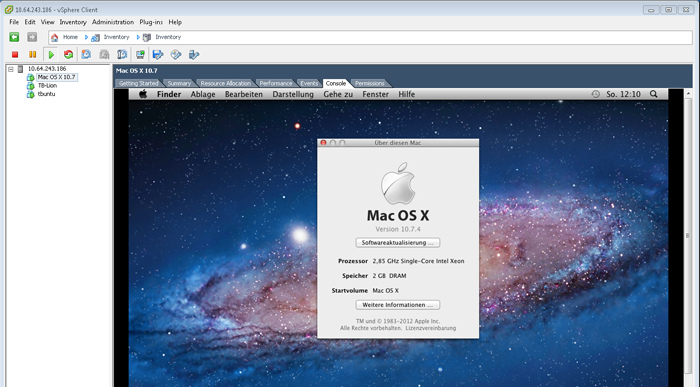Open the Inventory menu
Image resolution: width=700 pixels, height=387 pixels.
tap(73, 22)
